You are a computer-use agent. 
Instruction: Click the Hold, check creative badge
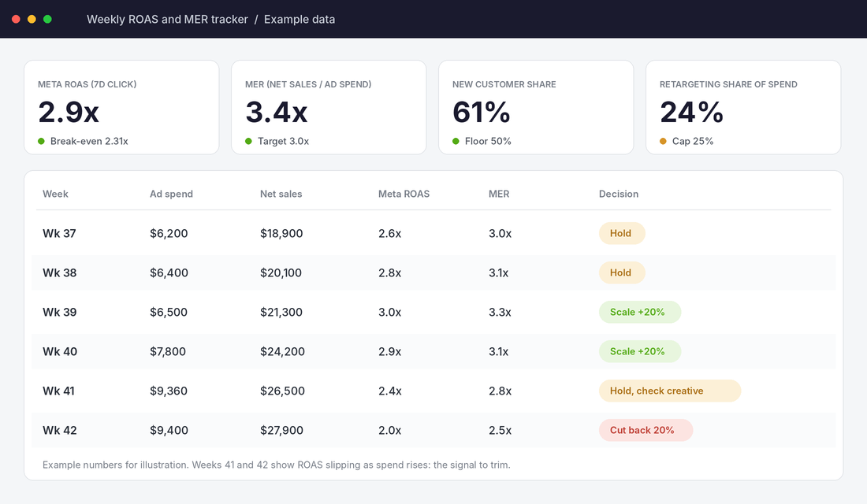click(670, 391)
